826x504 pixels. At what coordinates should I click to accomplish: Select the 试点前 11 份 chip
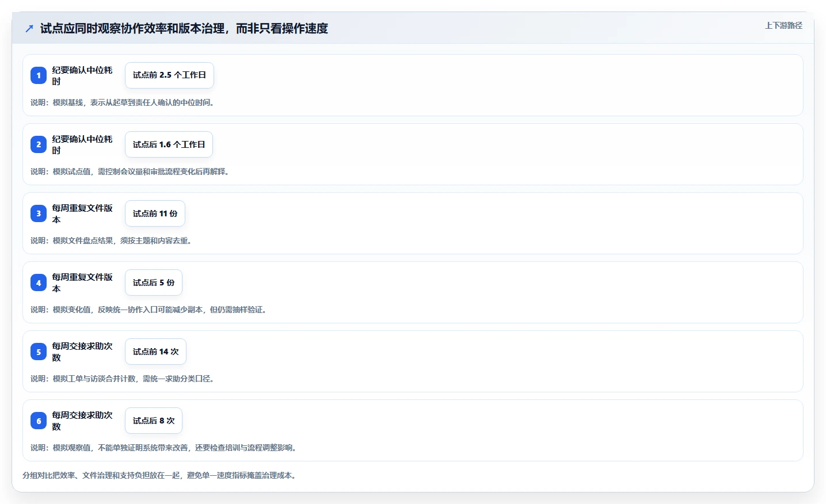click(x=155, y=213)
